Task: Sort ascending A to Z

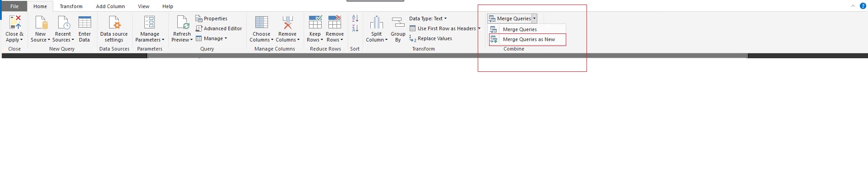Action: pos(355,19)
